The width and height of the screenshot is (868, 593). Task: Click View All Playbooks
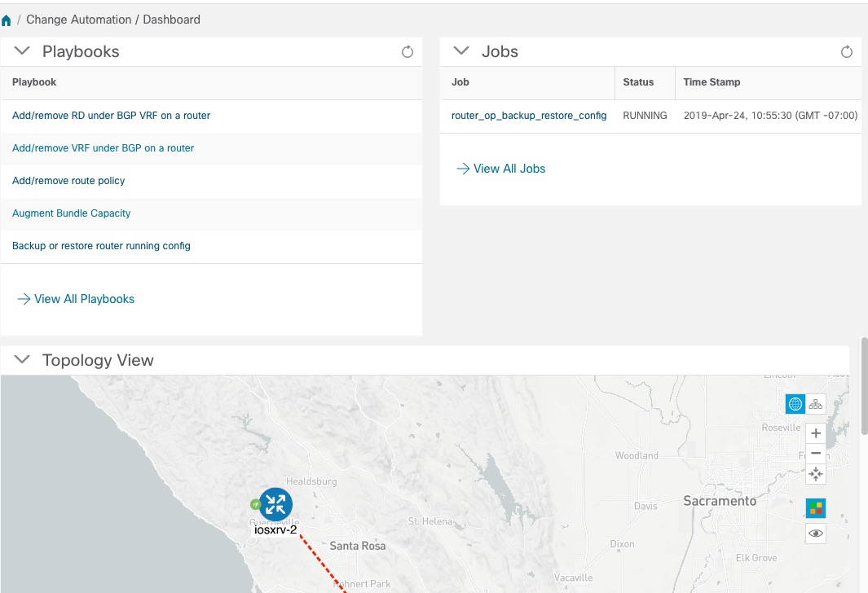coord(84,298)
